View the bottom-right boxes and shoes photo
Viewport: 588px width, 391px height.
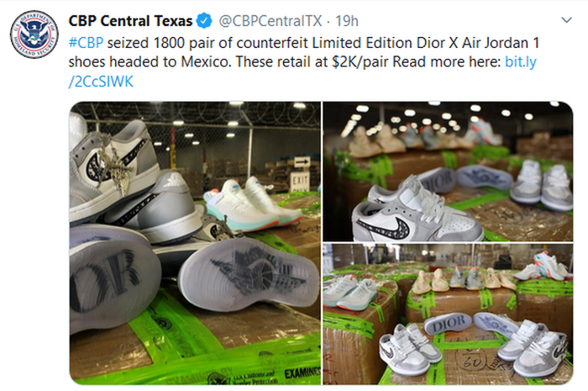[x=448, y=314]
